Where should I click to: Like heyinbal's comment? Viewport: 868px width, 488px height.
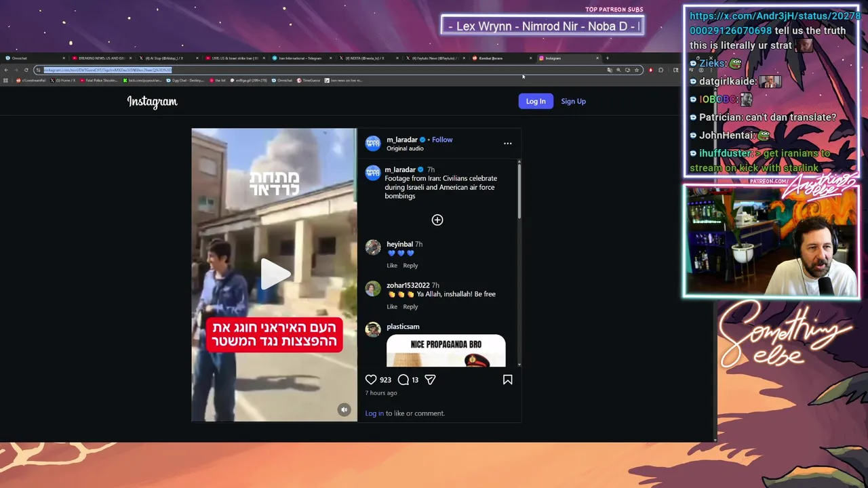(x=392, y=266)
